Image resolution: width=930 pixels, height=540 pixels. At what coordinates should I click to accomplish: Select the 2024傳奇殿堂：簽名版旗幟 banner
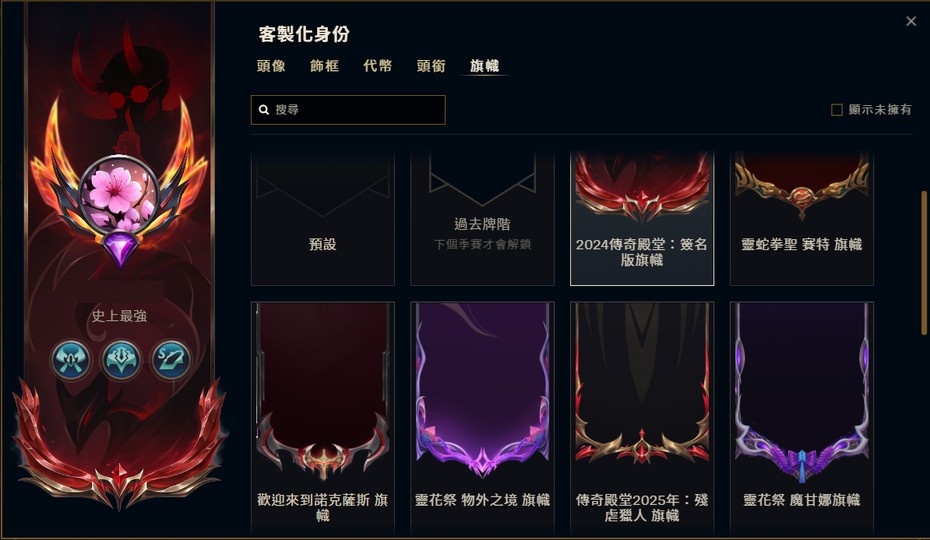[x=642, y=218]
